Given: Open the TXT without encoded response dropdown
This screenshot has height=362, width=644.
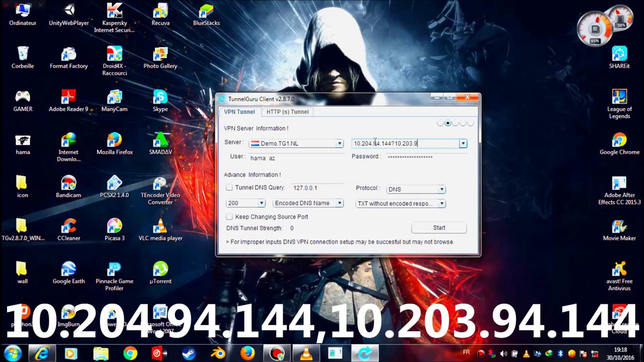Looking at the screenshot, I should pyautogui.click(x=441, y=204).
